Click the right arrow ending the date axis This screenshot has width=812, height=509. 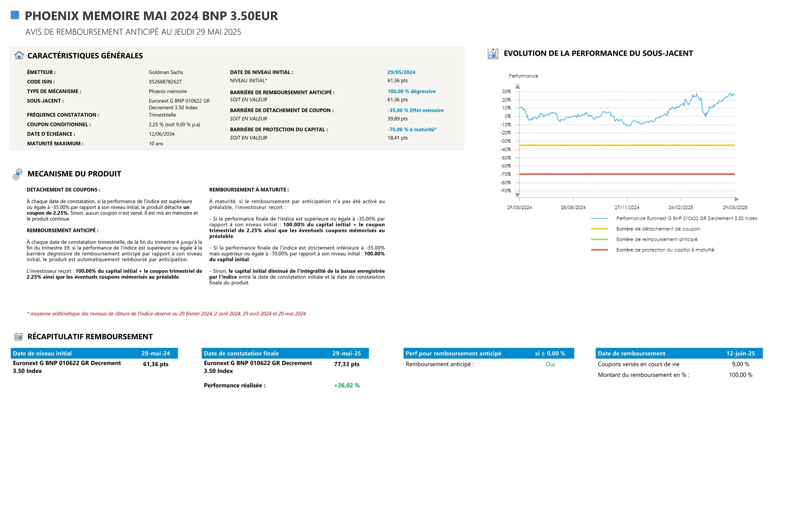pyautogui.click(x=737, y=199)
